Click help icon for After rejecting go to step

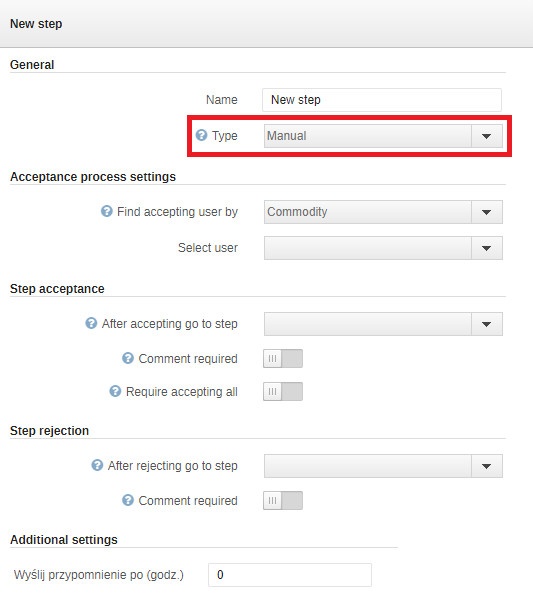coord(97,465)
